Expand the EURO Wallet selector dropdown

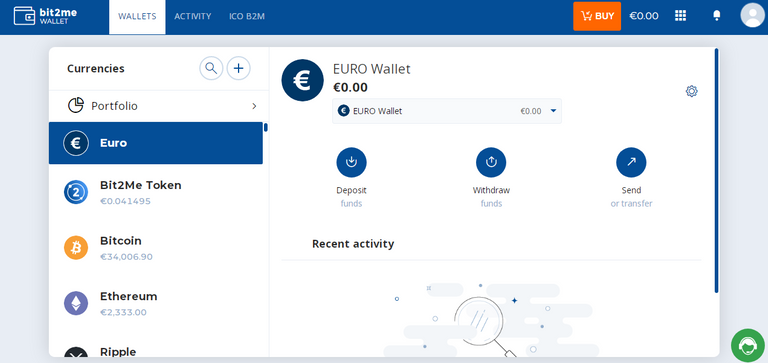[447, 111]
